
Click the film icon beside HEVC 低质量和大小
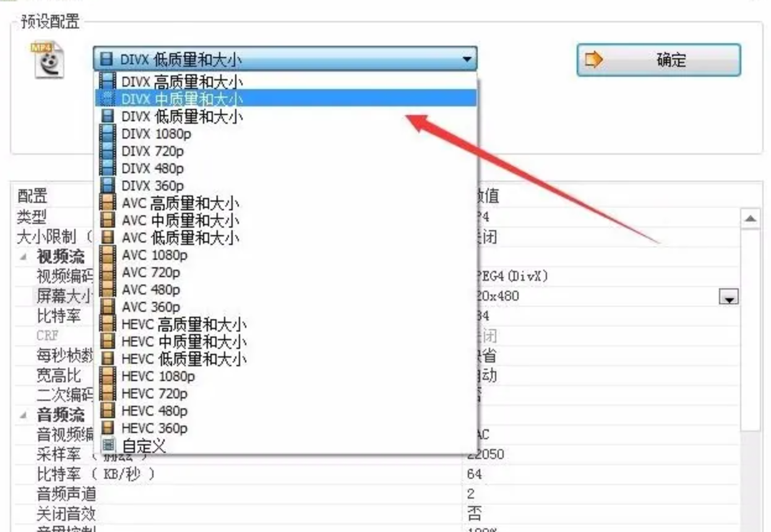point(108,358)
